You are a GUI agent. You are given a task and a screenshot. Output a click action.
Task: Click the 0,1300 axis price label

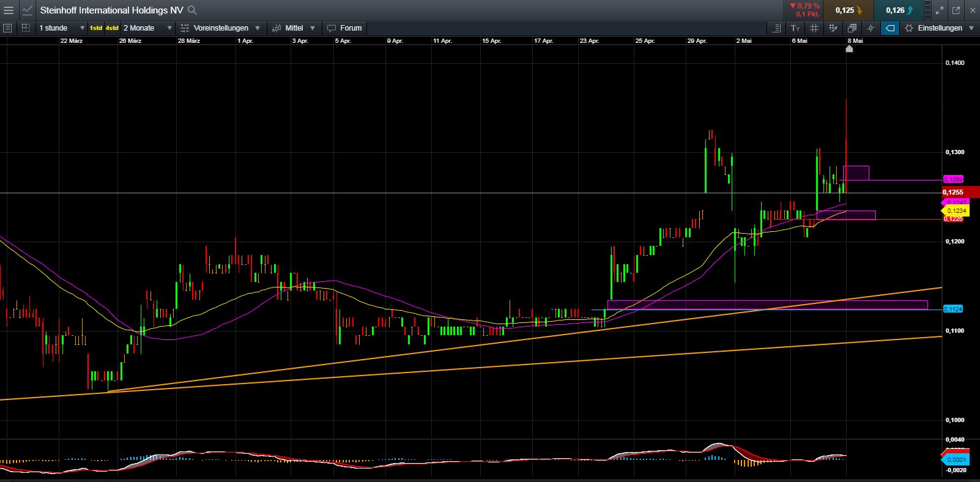(x=954, y=152)
